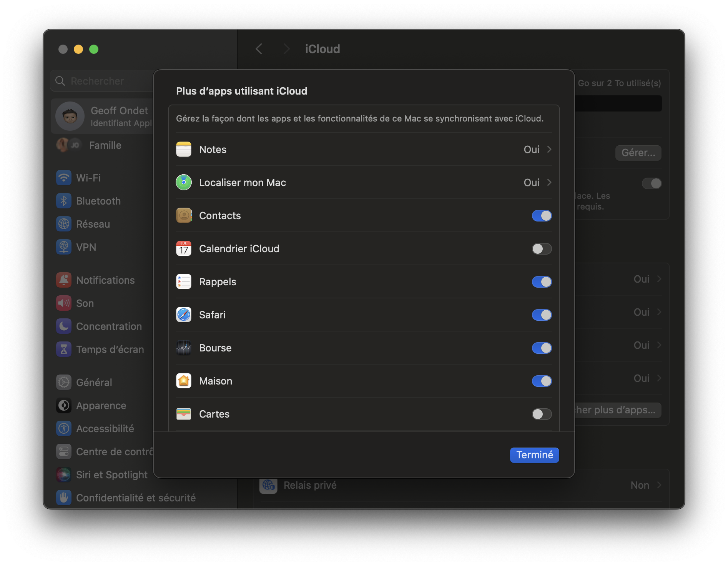Image resolution: width=728 pixels, height=566 pixels.
Task: Click the Bluetooth sidebar icon
Action: pos(64,201)
